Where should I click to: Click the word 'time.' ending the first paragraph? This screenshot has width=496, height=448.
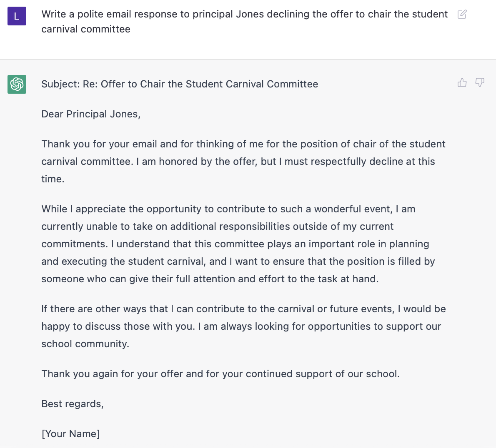pyautogui.click(x=53, y=179)
